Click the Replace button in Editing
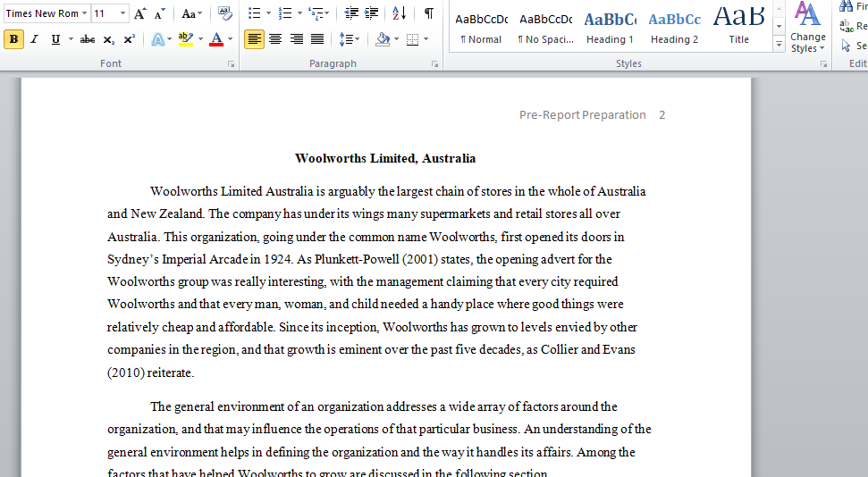 853,26
